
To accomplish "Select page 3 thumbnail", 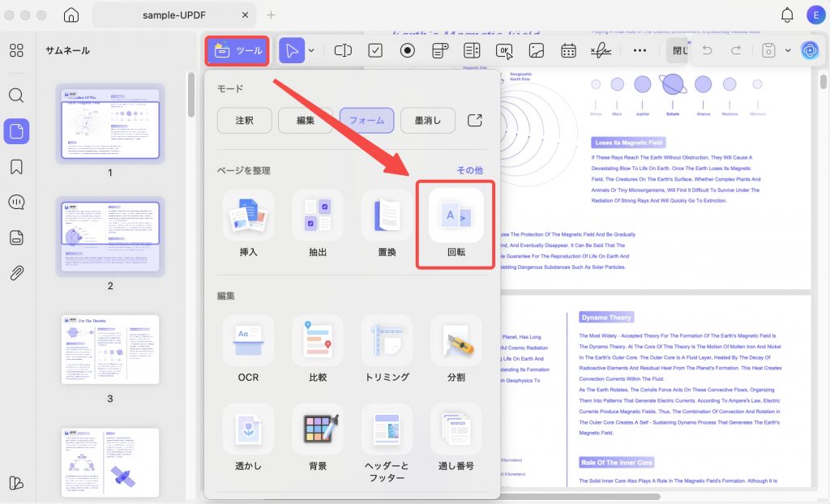I will tap(110, 349).
